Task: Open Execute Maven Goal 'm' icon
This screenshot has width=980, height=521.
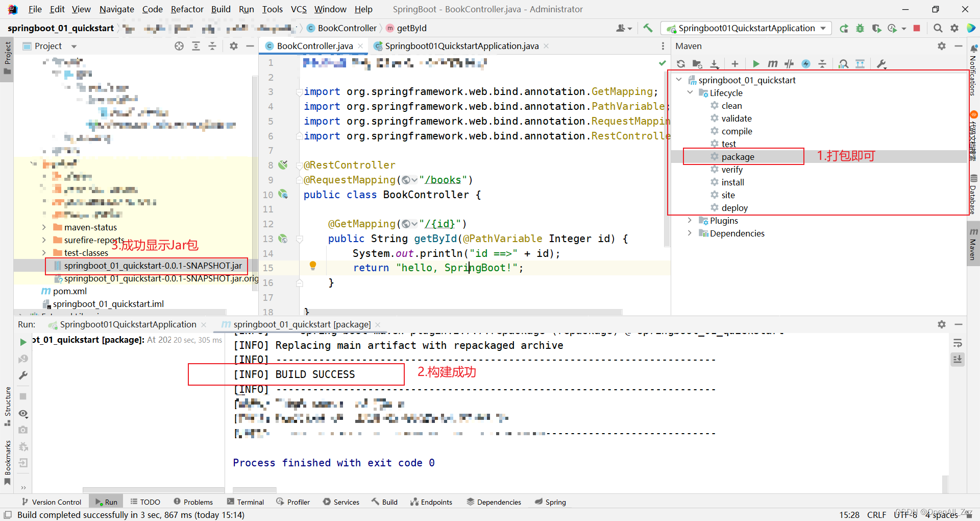Action: pos(773,64)
